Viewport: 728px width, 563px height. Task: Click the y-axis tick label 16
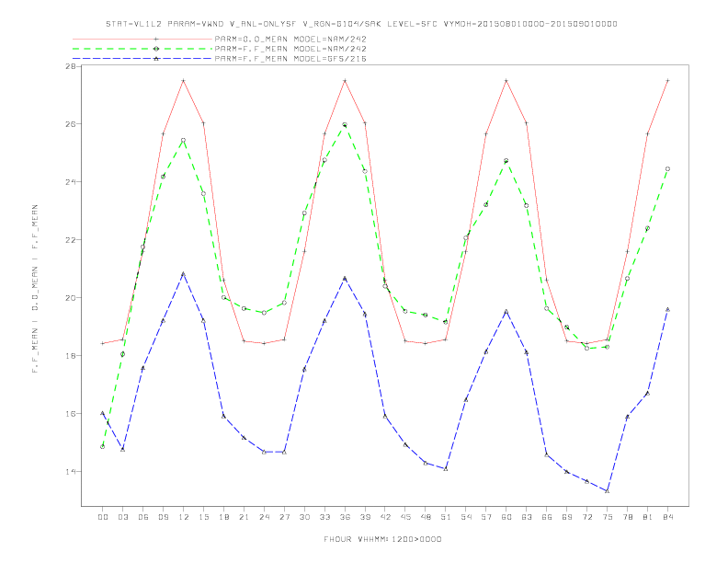tap(71, 413)
